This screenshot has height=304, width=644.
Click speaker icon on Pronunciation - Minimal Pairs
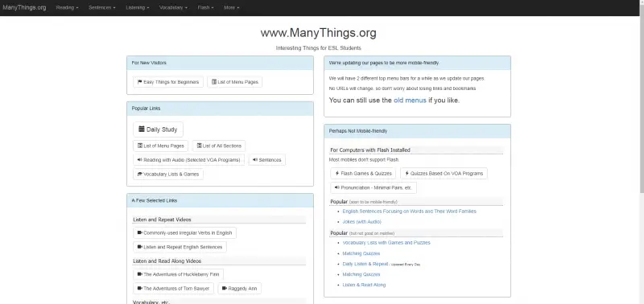(x=336, y=187)
